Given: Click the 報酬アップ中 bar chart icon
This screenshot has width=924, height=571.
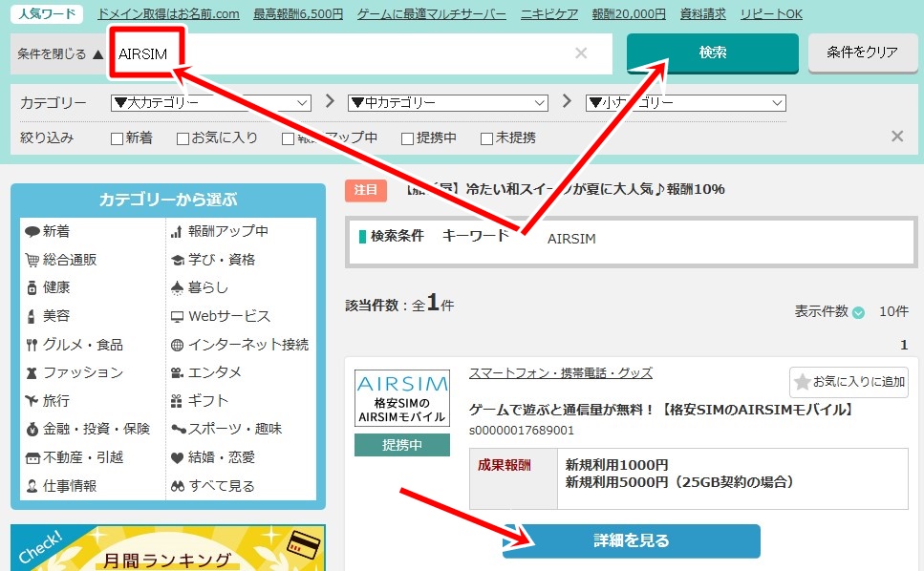Looking at the screenshot, I should pos(176,232).
